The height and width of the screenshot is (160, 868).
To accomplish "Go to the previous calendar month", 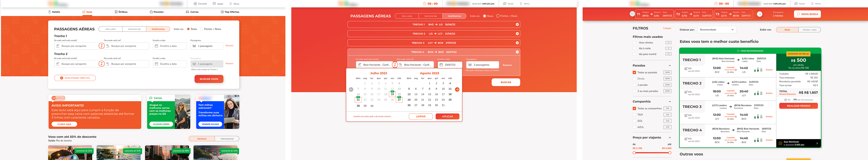I will click(x=351, y=89).
